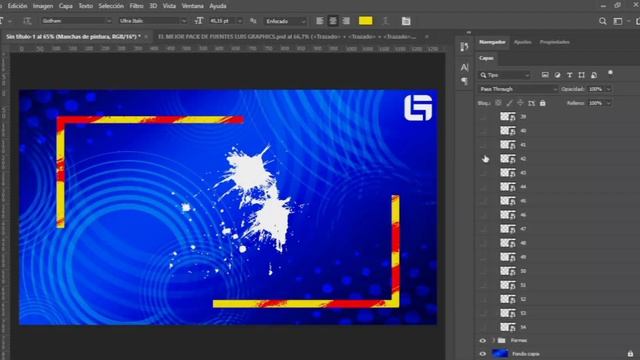Open the Ventana menu
The height and width of the screenshot is (360, 640).
coord(192,6)
